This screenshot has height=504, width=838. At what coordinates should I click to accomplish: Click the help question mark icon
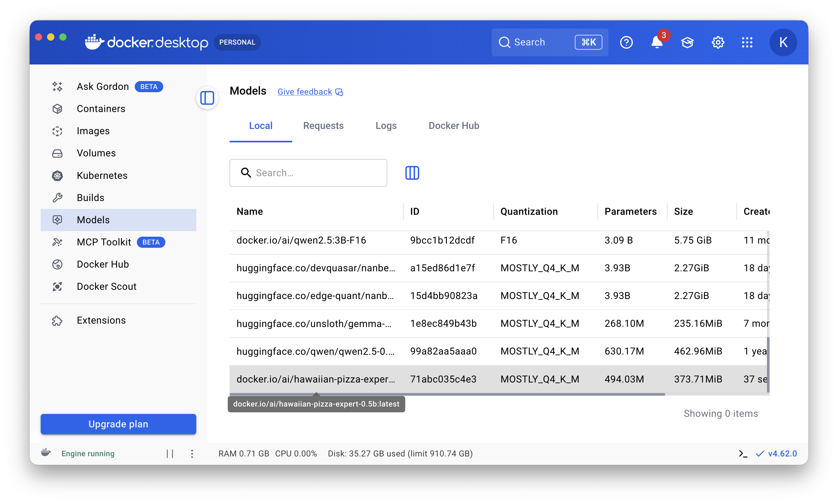[626, 43]
